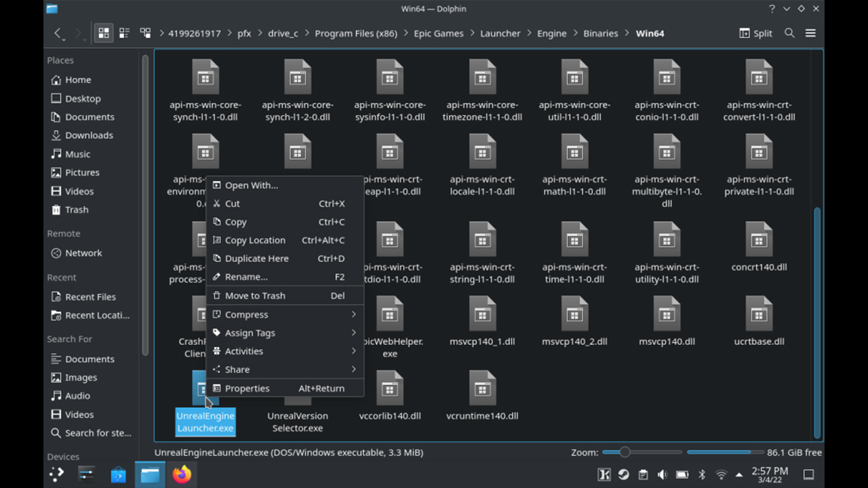Open the search magnifier in toolbar
Image resolution: width=868 pixels, height=488 pixels.
789,33
